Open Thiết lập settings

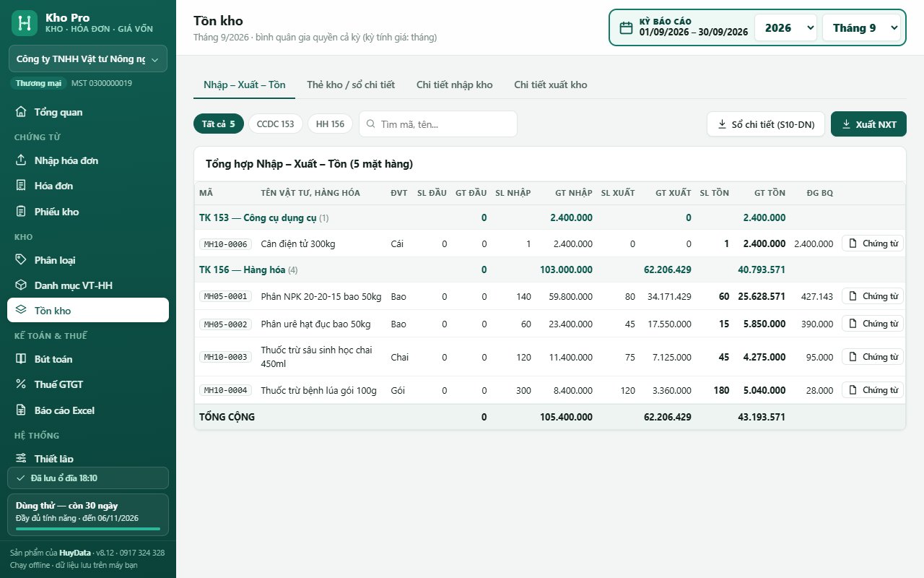(88, 458)
